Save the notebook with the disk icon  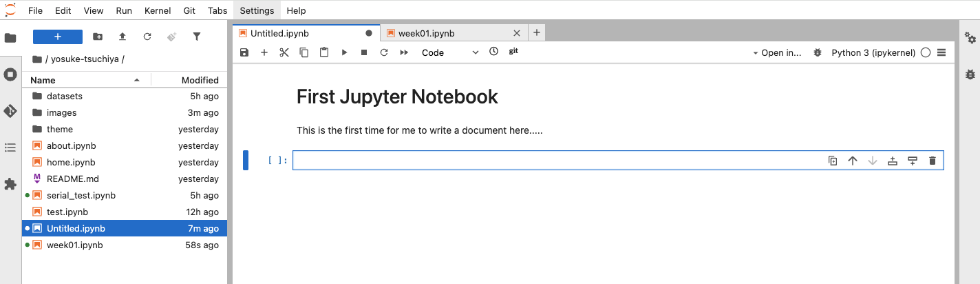pos(244,52)
